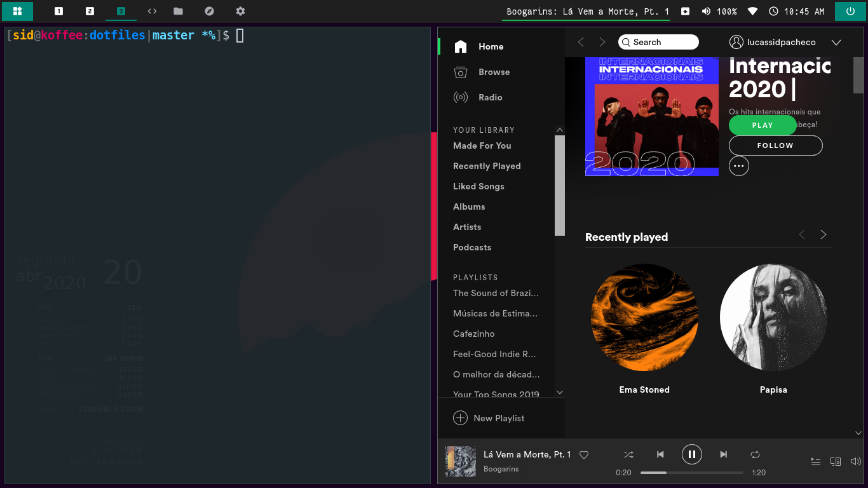The width and height of the screenshot is (868, 488).
Task: Open the three-dots more options button
Action: point(738,166)
